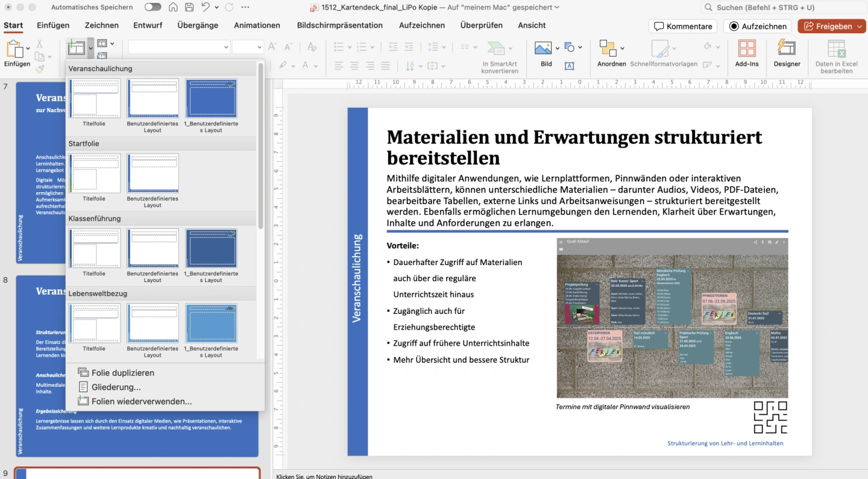868x479 pixels.
Task: Click the save icon in title bar
Action: (x=189, y=7)
